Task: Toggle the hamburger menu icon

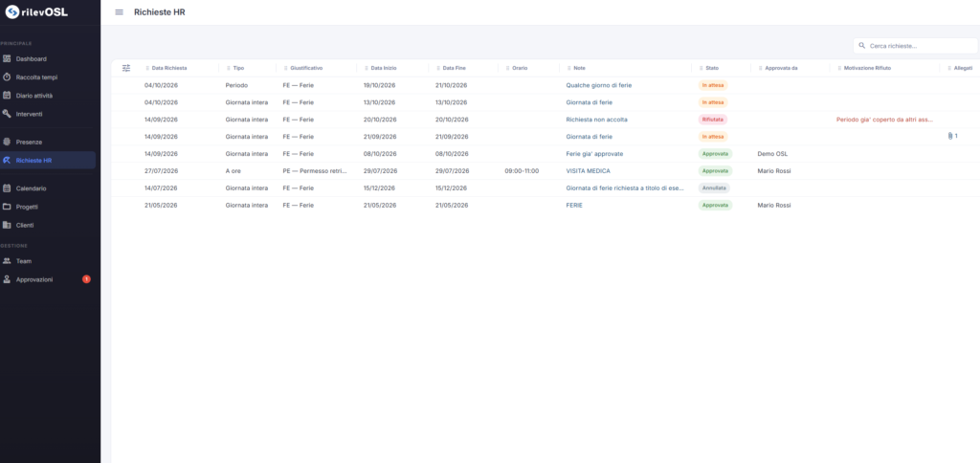Action: point(120,11)
